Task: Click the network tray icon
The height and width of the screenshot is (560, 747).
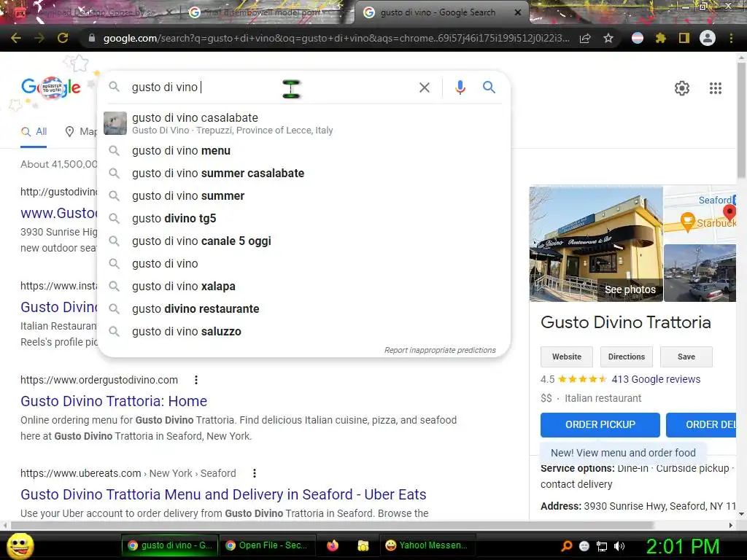Action: tap(602, 546)
